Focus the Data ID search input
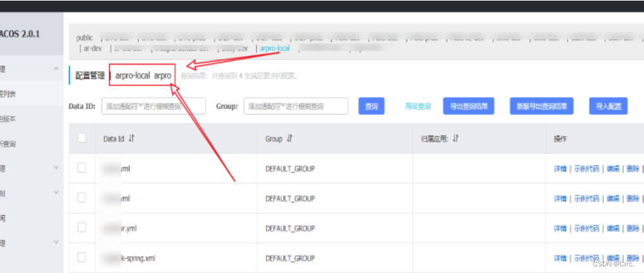 [x=154, y=106]
